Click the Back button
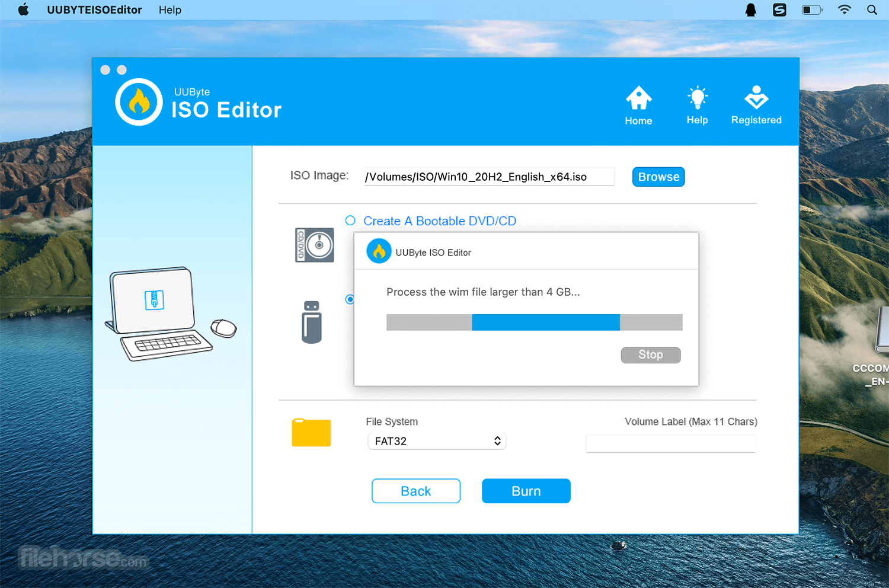Viewport: 889px width, 588px height. 416,491
